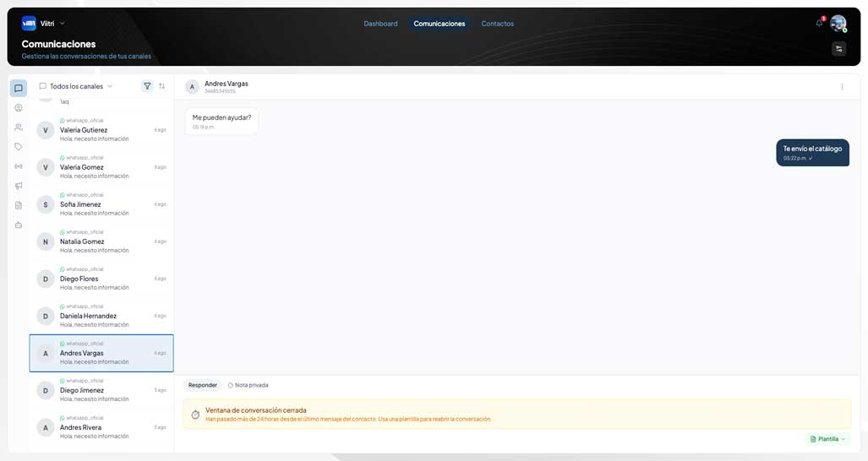Click Andres Vargas name in chat header
This screenshot has height=461, width=868.
[x=227, y=84]
